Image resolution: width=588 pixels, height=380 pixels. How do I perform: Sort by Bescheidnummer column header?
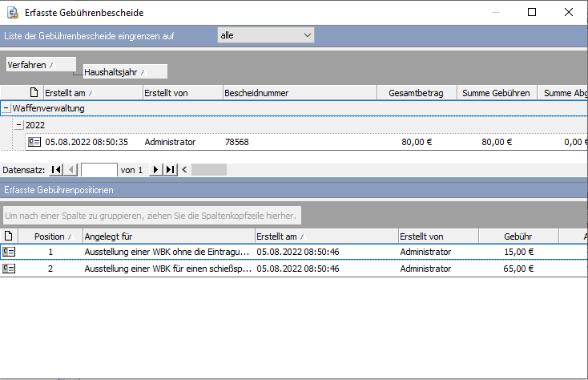[x=298, y=93]
